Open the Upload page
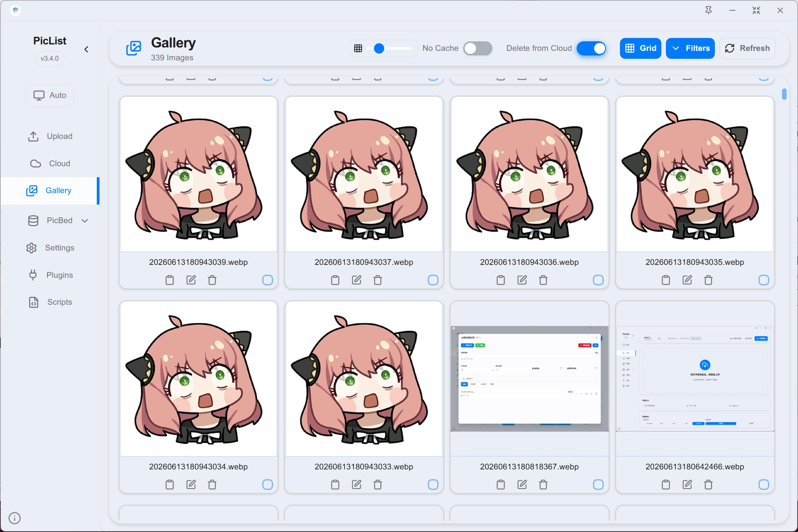 50,136
